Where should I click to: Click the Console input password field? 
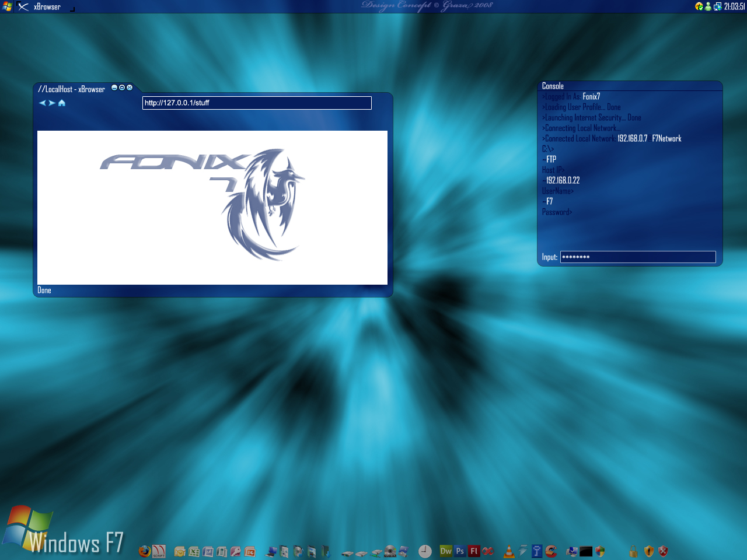pyautogui.click(x=637, y=257)
